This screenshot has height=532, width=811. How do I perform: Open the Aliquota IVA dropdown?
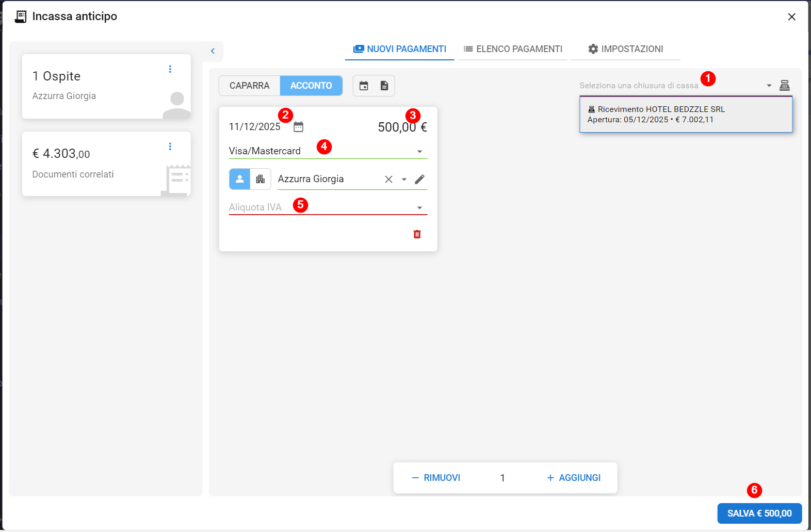pos(419,207)
